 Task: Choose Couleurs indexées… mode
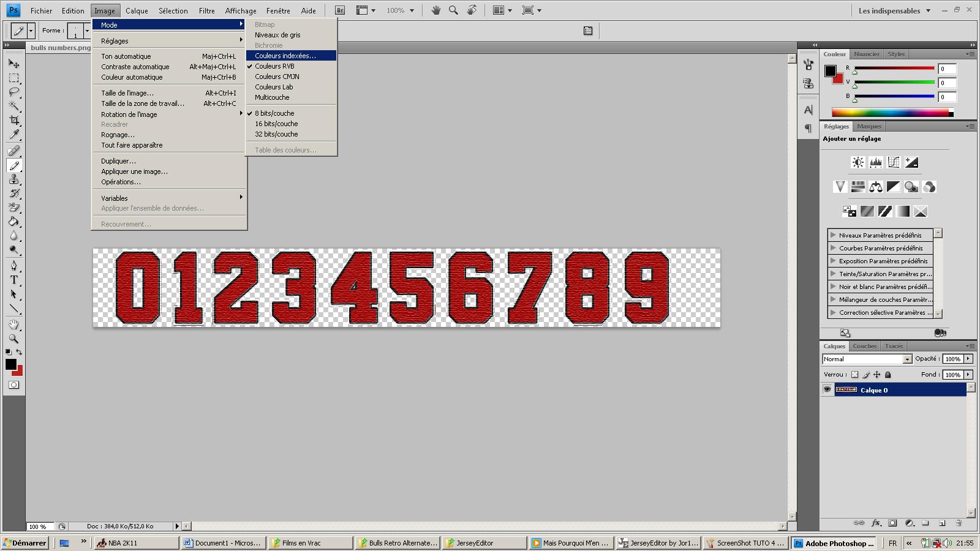(x=291, y=56)
